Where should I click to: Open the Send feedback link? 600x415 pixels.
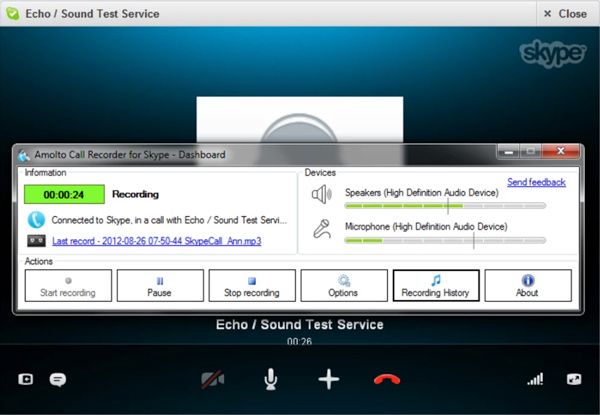point(536,182)
